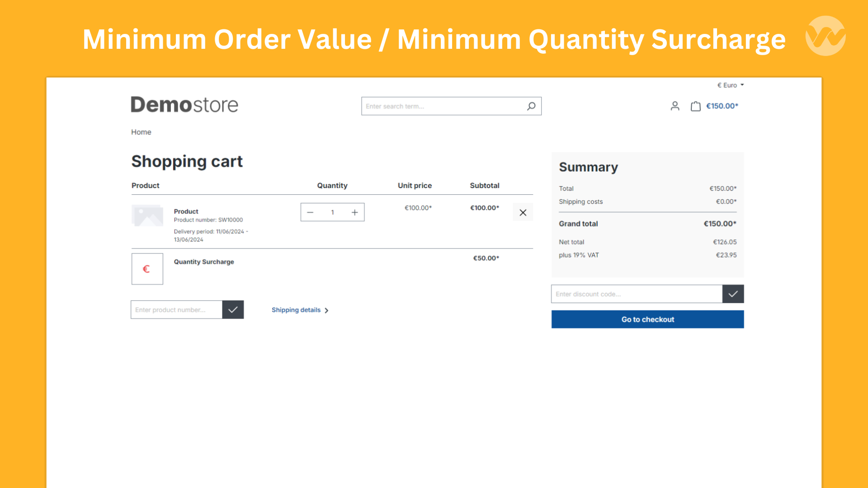868x488 pixels.
Task: Open the Euro currency dropdown
Action: coord(730,85)
